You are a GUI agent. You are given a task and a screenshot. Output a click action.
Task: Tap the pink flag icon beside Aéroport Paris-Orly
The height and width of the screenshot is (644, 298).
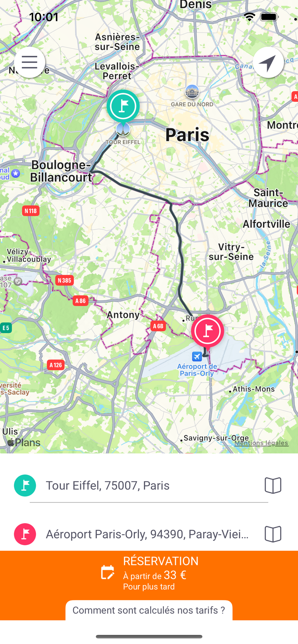(x=25, y=534)
